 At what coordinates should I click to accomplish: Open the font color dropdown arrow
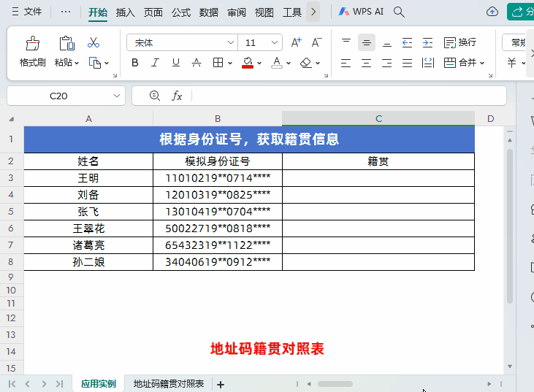(289, 63)
